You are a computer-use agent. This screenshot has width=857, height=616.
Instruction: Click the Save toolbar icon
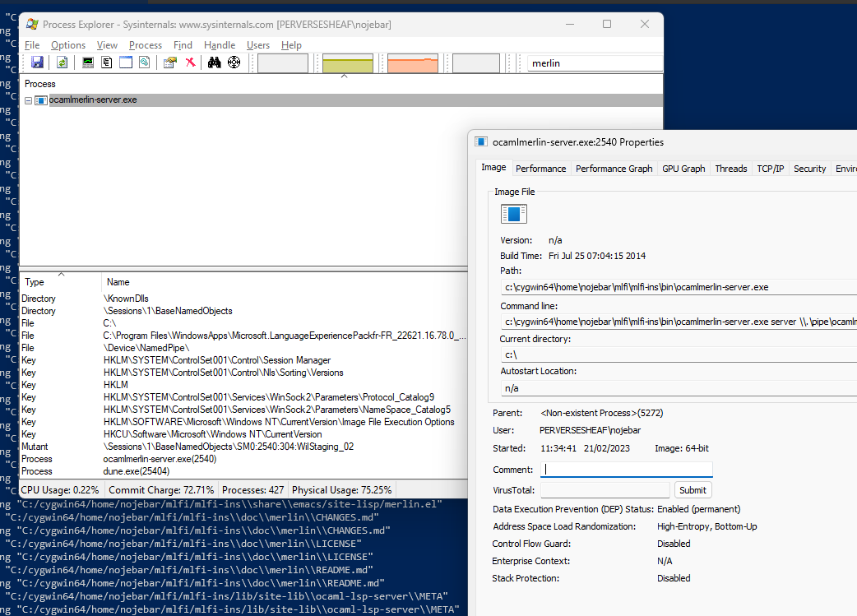coord(37,63)
